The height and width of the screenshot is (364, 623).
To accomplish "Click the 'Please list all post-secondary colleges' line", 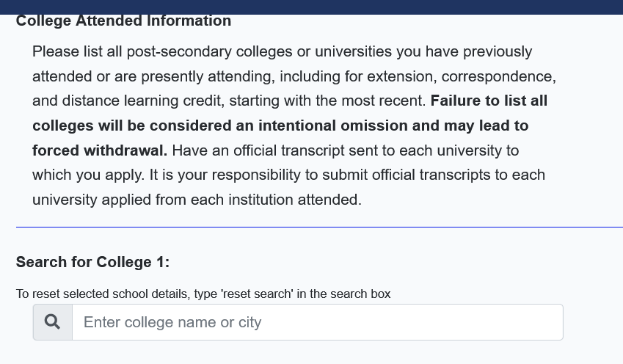I will [x=282, y=52].
